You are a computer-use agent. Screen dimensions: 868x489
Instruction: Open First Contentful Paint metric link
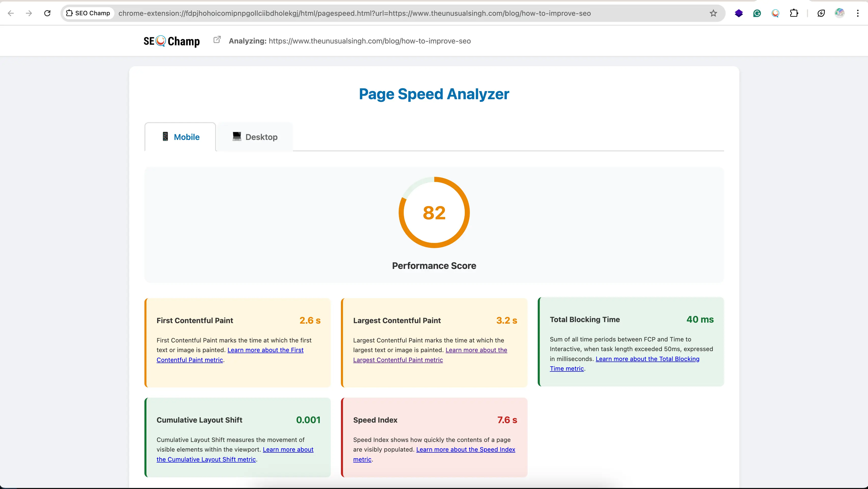click(x=230, y=355)
